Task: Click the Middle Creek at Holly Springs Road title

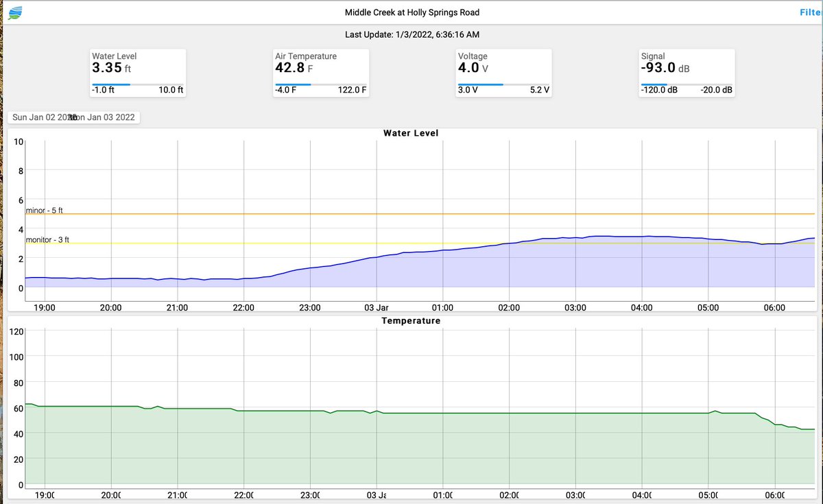Action: tap(411, 12)
